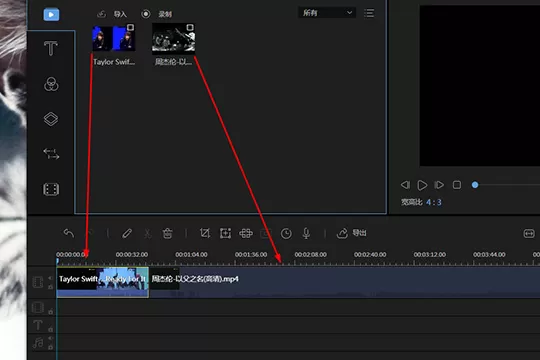Click the 录制 record button
540x360 pixels.
pyautogui.click(x=156, y=14)
